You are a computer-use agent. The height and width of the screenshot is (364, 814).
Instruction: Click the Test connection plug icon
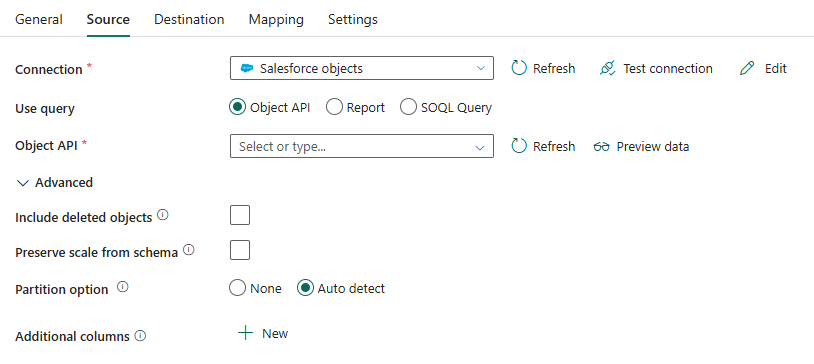(607, 68)
